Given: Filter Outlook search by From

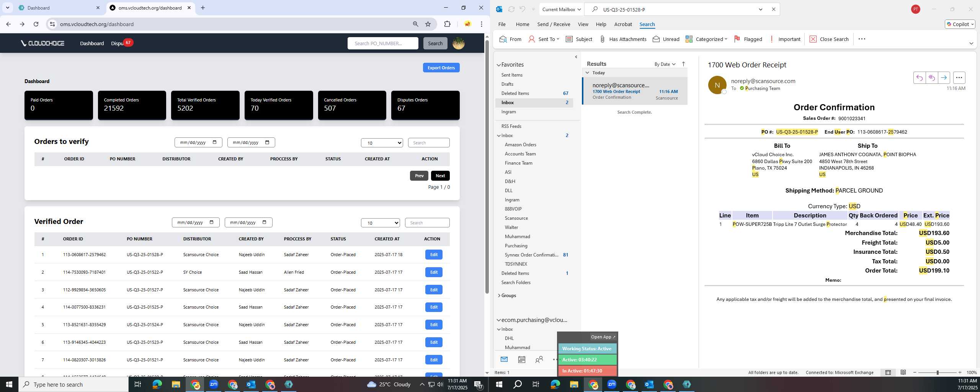Looking at the screenshot, I should (510, 39).
